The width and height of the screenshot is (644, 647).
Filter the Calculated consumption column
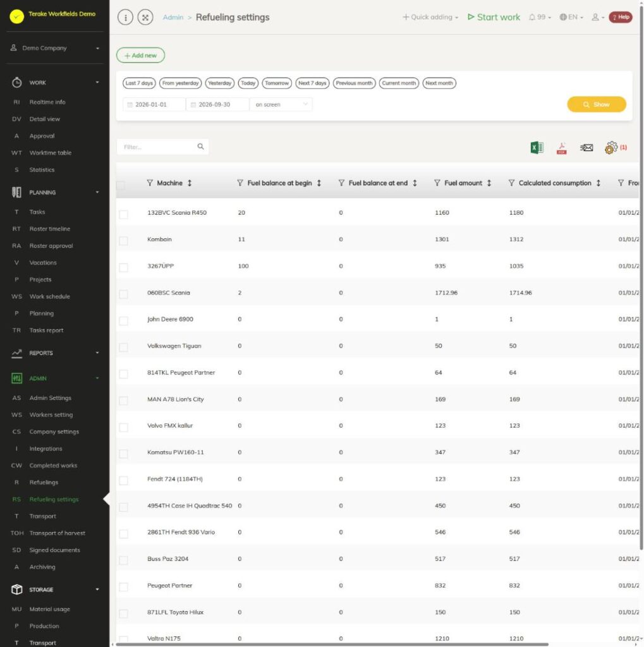point(511,183)
